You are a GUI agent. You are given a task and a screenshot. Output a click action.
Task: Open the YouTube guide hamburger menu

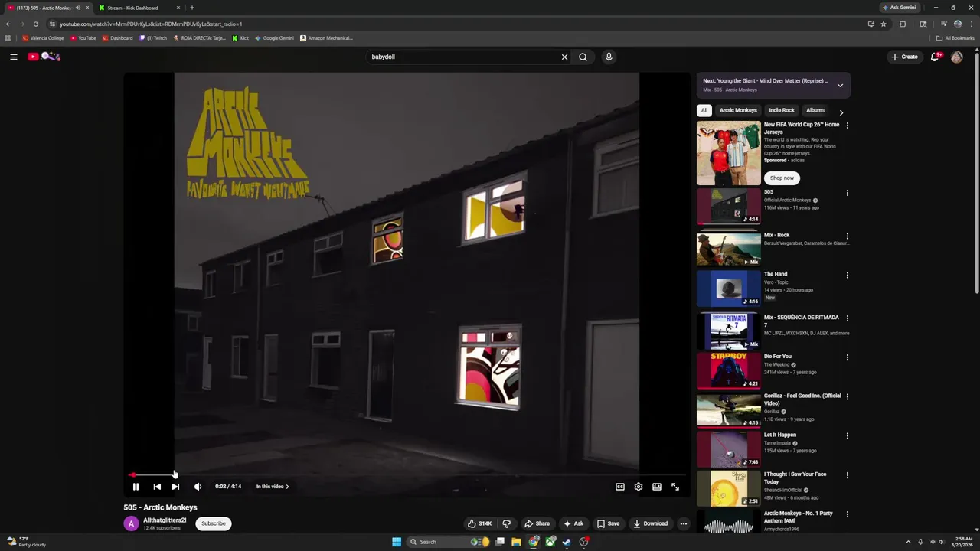pyautogui.click(x=14, y=57)
